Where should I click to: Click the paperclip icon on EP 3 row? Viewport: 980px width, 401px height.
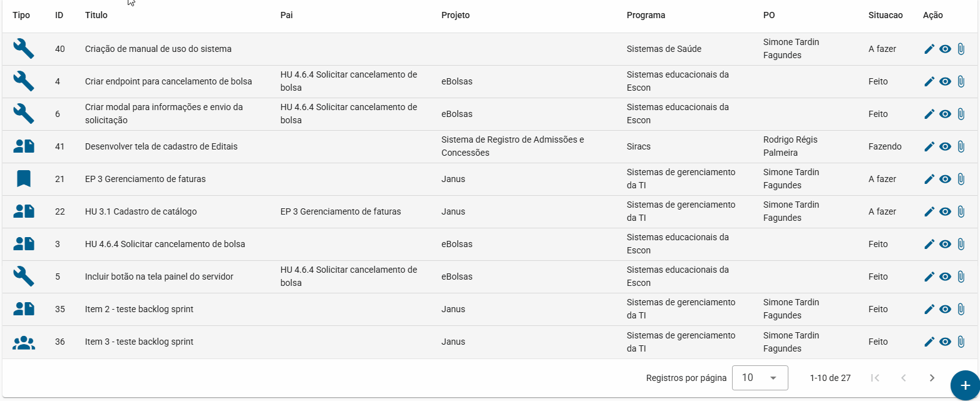(961, 179)
